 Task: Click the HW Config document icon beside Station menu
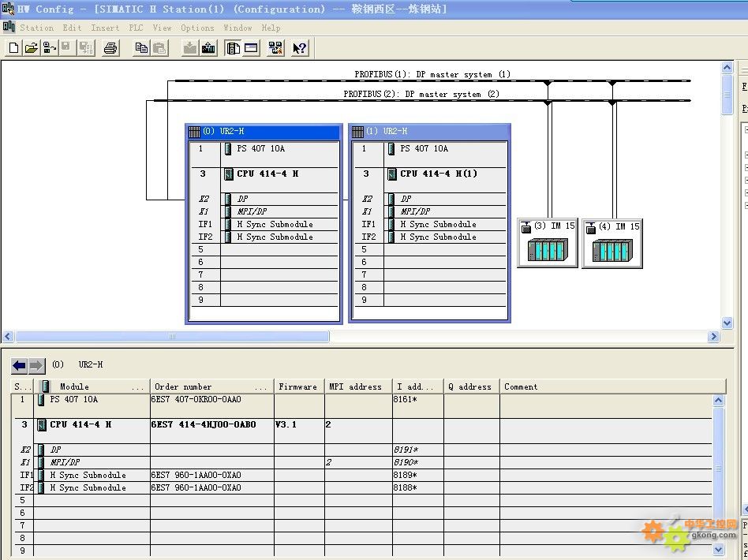(9, 27)
